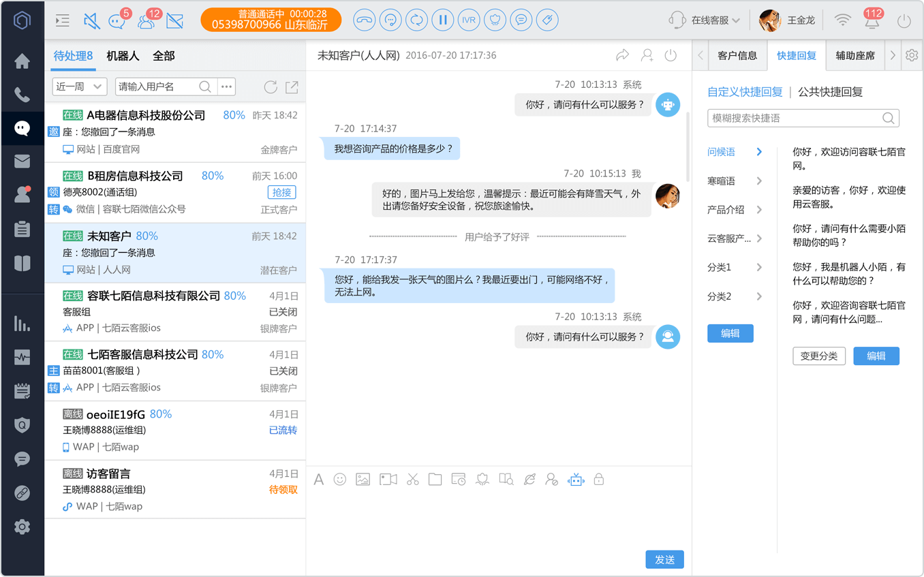Open the IVR transfer button
924x577 pixels.
click(469, 20)
